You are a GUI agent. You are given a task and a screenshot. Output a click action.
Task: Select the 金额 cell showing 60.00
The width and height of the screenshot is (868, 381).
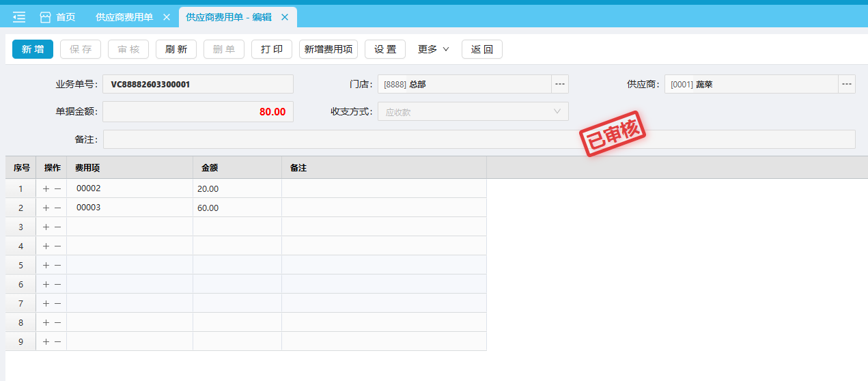(x=236, y=208)
